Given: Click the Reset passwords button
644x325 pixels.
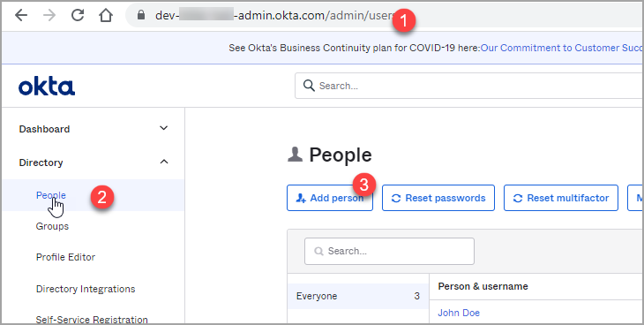Looking at the screenshot, I should (x=438, y=198).
